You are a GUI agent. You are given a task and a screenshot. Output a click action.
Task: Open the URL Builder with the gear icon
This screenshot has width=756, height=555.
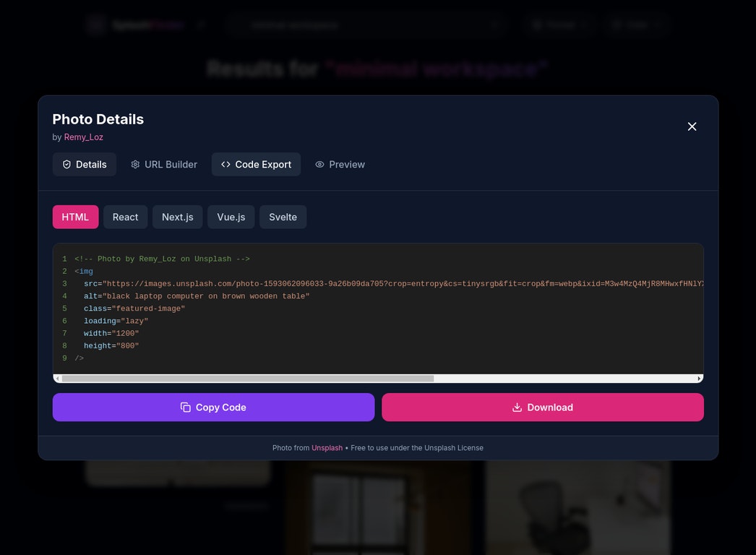point(135,164)
